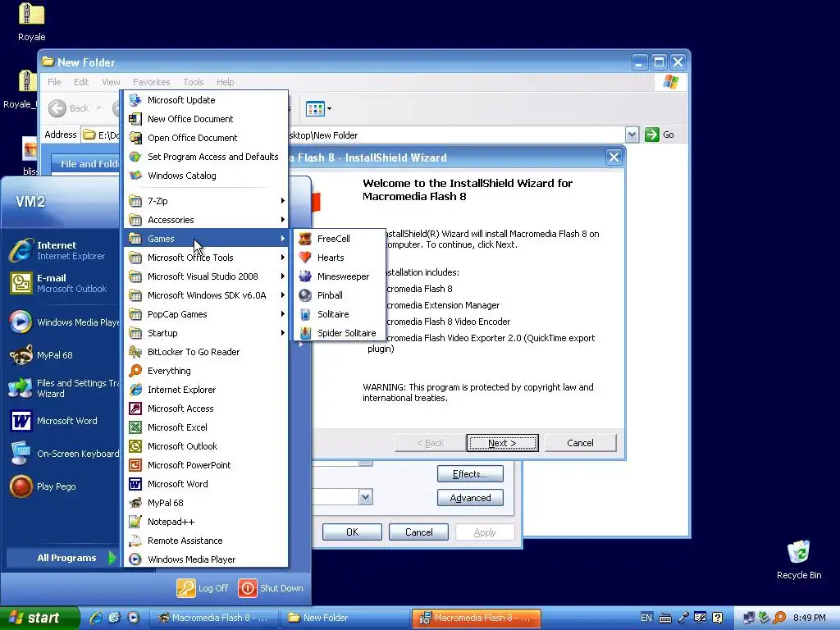Launch FreeCell from the Games submenu

pos(339,239)
